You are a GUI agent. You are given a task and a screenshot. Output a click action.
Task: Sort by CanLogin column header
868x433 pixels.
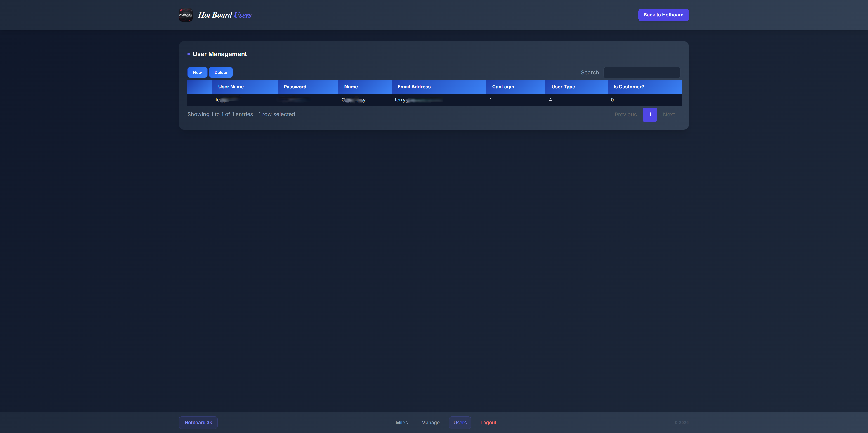point(503,87)
